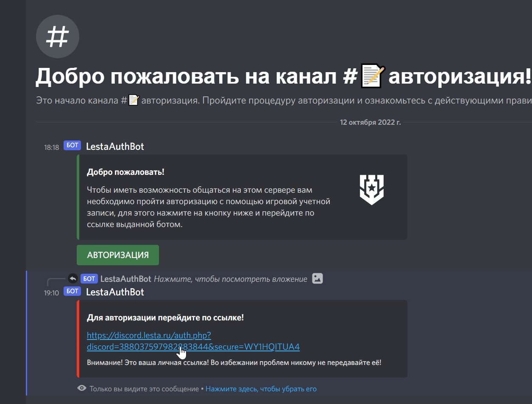The height and width of the screenshot is (404, 532).
Task: Click the green АВТОРИЗАЦИЯ button
Action: point(118,255)
